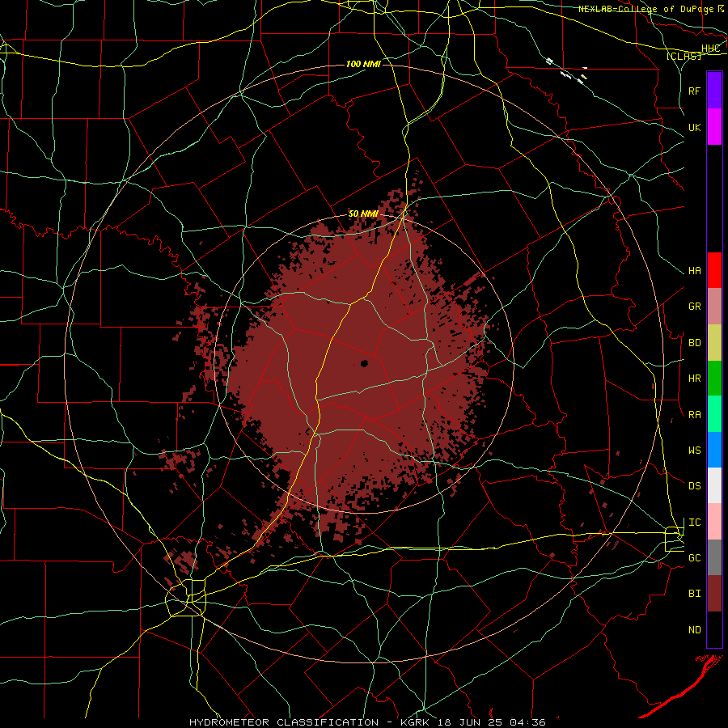Click the BD yellow legend swatch
This screenshot has width=728, height=728.
pyautogui.click(x=714, y=342)
